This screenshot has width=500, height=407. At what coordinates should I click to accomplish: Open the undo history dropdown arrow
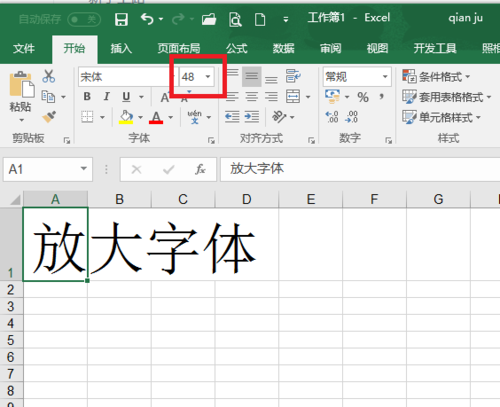[x=161, y=19]
